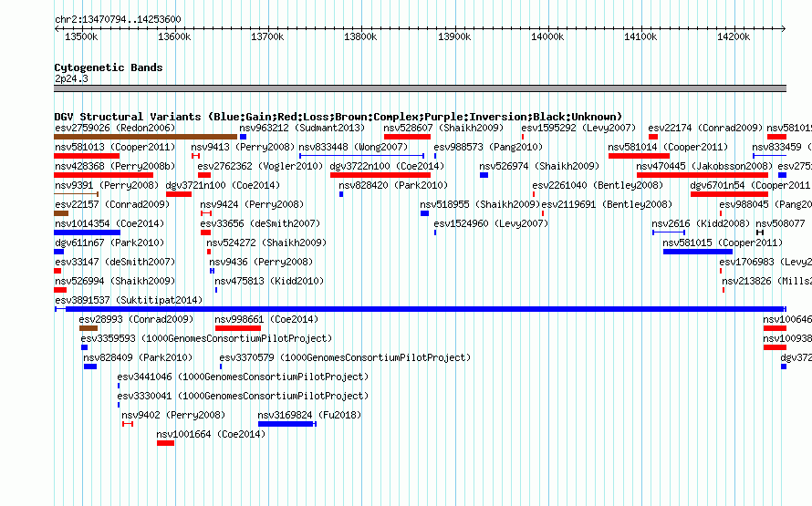Open variant esv1595292 (Levy2007)
Viewport: 812px width, 506px height.
coord(578,128)
